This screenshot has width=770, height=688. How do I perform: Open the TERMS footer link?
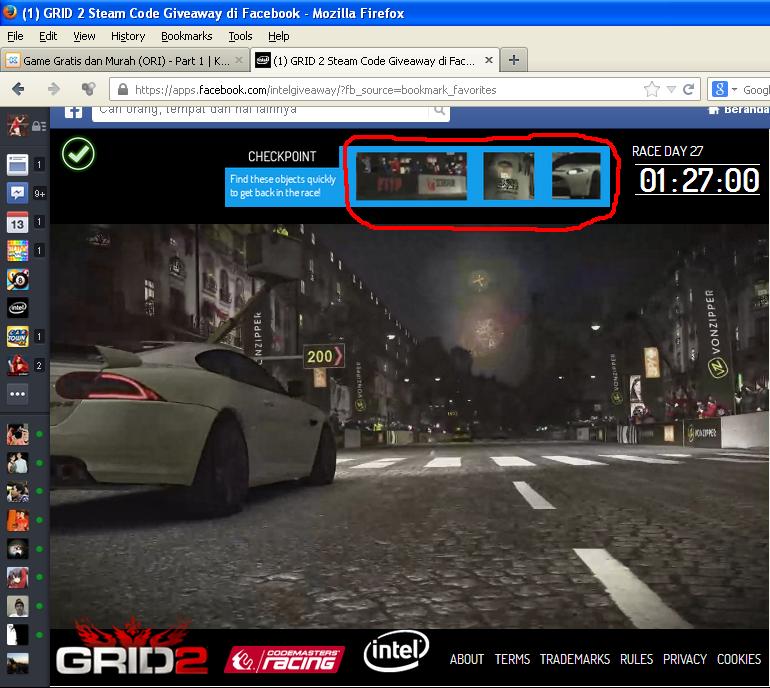click(512, 659)
